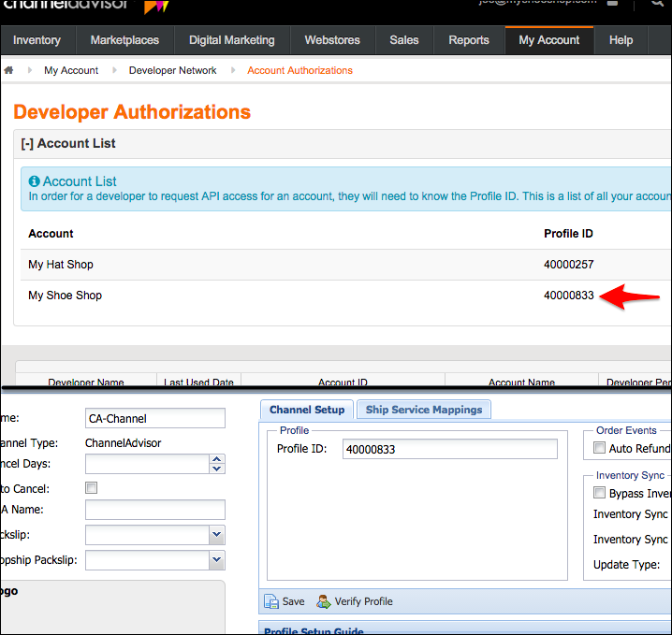Switch to the Channel Setup tab

[307, 410]
